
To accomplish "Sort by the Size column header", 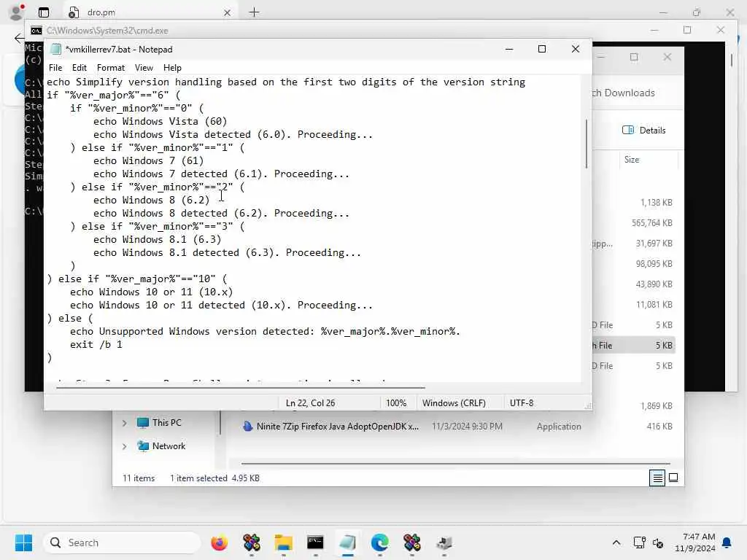I will pyautogui.click(x=632, y=160).
